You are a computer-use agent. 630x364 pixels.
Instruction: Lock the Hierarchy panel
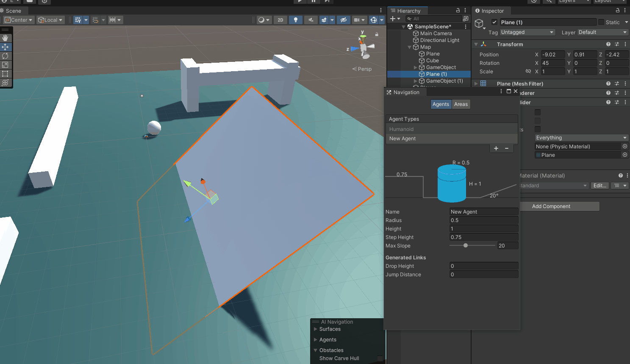(458, 11)
